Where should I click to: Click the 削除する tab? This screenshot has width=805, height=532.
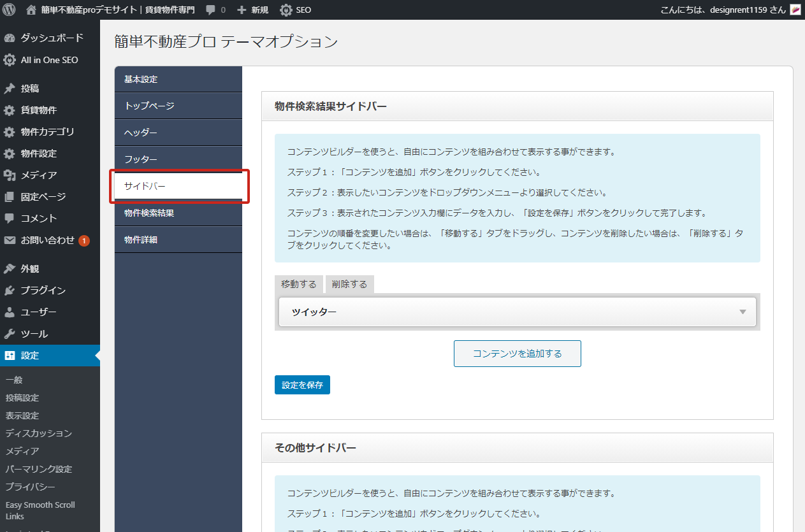[349, 284]
